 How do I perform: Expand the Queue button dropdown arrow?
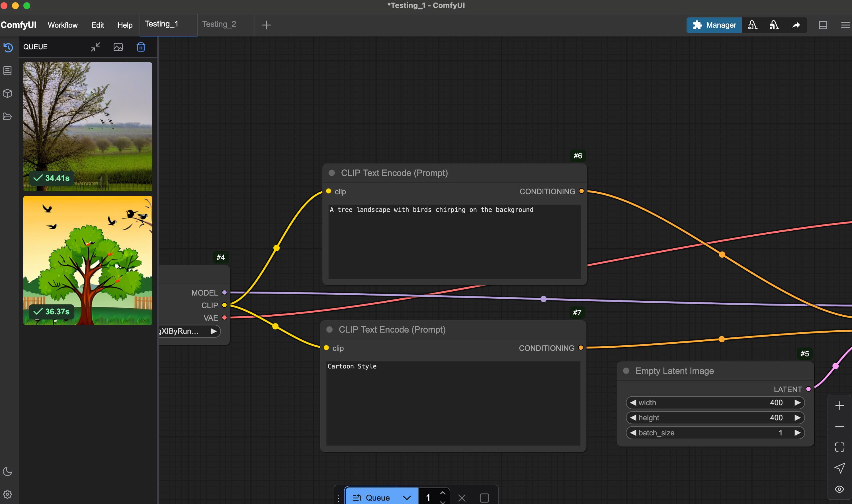(407, 498)
